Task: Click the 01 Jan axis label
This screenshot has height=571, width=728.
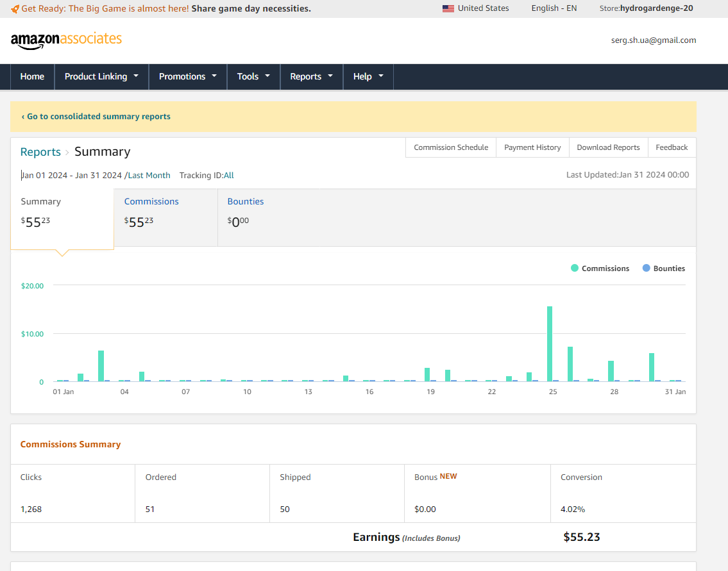Action: (x=63, y=392)
